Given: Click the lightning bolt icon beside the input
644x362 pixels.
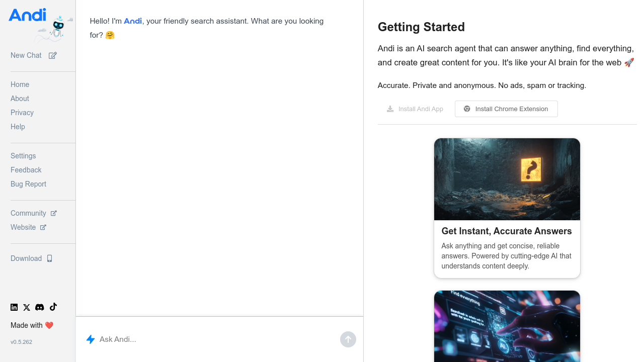Looking at the screenshot, I should click(91, 339).
